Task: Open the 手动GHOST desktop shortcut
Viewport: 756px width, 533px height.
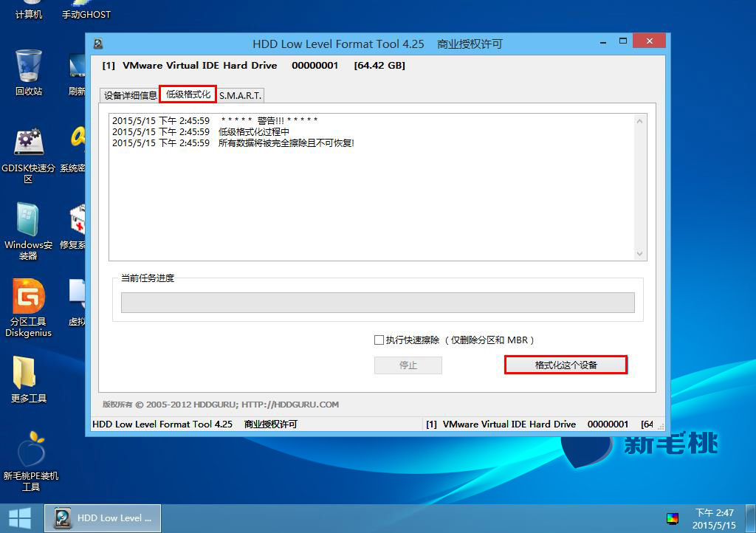Action: coord(86,10)
